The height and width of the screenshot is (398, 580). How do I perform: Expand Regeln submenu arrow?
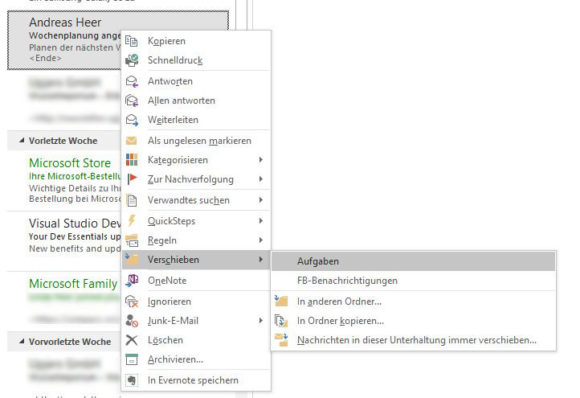click(261, 240)
